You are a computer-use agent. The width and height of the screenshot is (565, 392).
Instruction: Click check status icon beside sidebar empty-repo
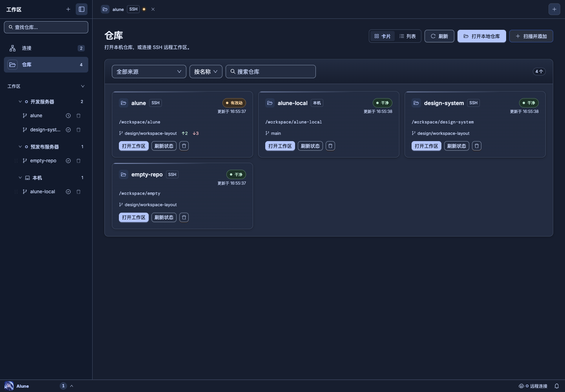click(68, 161)
